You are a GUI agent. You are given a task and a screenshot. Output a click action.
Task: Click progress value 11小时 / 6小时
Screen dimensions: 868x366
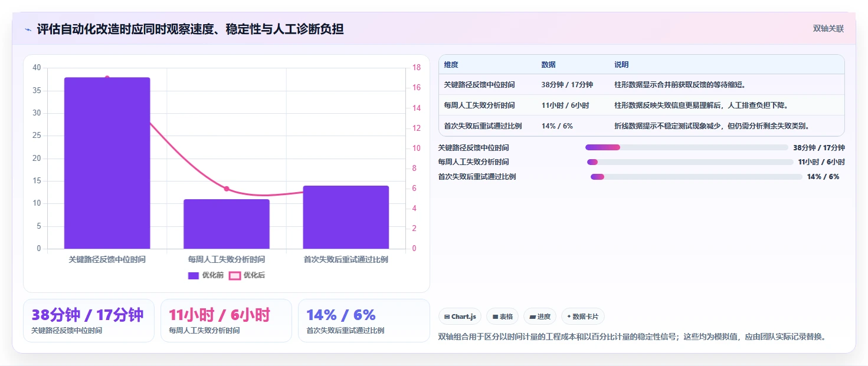click(x=821, y=162)
